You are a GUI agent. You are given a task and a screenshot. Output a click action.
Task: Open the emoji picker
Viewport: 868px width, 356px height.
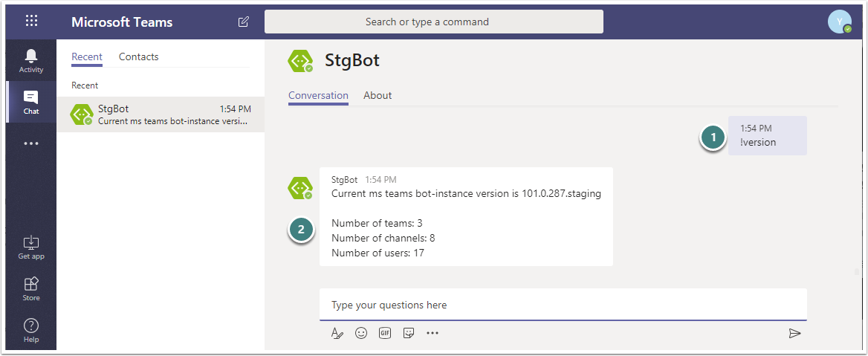(x=361, y=333)
